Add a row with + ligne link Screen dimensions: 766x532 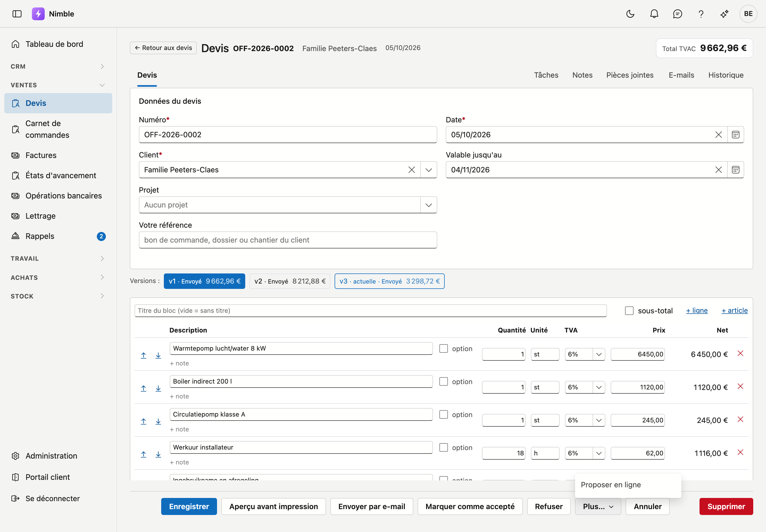pyautogui.click(x=697, y=310)
